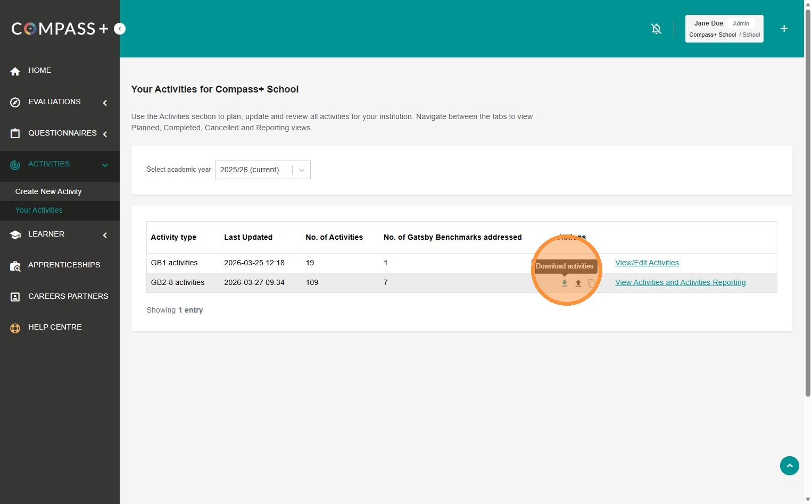Image resolution: width=812 pixels, height=504 pixels.
Task: Open View Activities and Activities Reporting link
Action: (x=681, y=282)
